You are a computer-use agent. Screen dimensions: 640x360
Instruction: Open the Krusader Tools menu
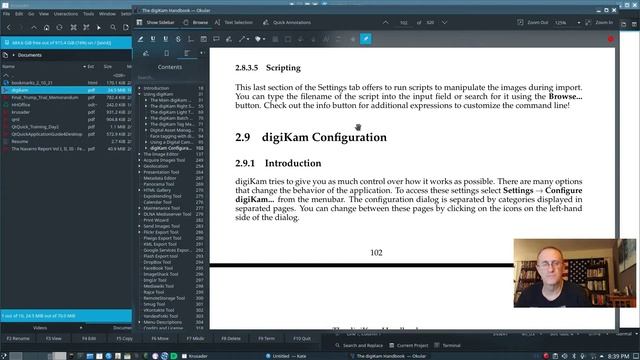click(x=89, y=14)
